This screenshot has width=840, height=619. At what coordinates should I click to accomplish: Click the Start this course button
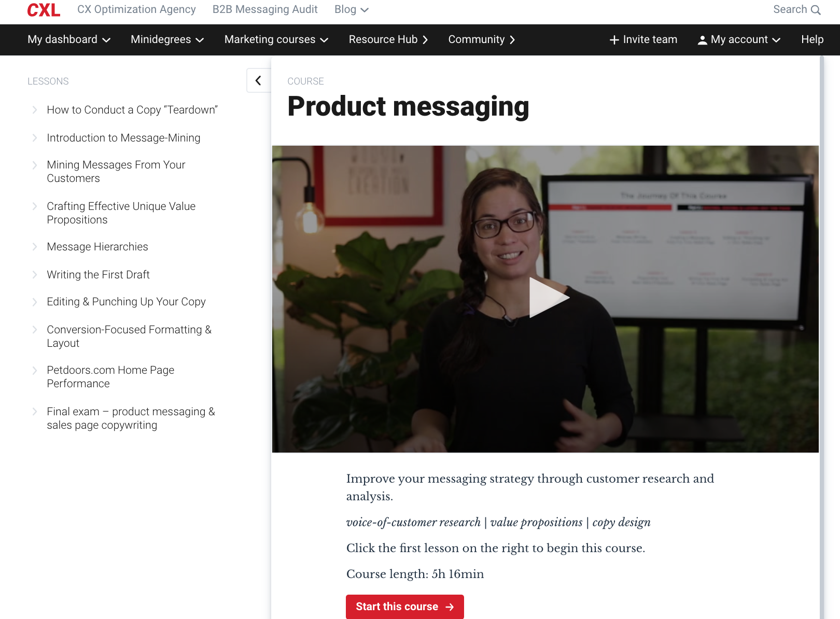(x=404, y=607)
